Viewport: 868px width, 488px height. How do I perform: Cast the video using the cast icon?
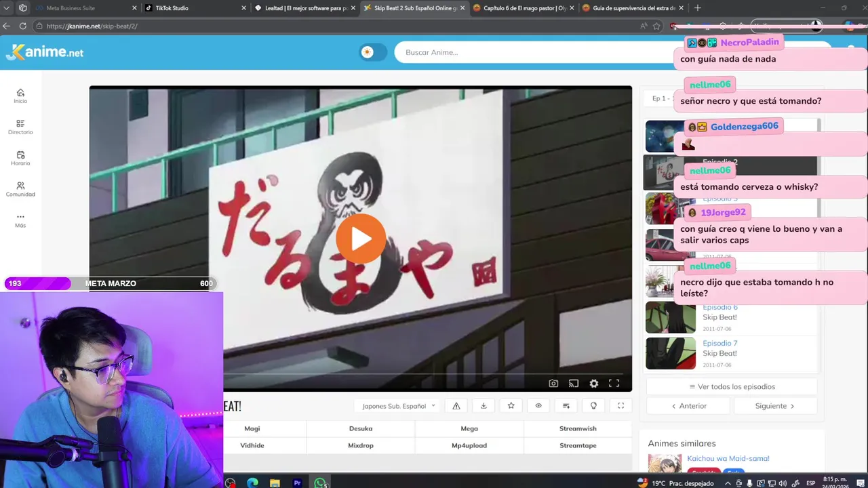click(574, 384)
